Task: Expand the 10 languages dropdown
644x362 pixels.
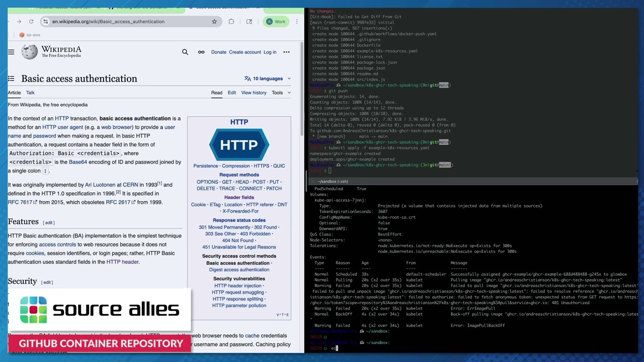Action: [x=267, y=78]
